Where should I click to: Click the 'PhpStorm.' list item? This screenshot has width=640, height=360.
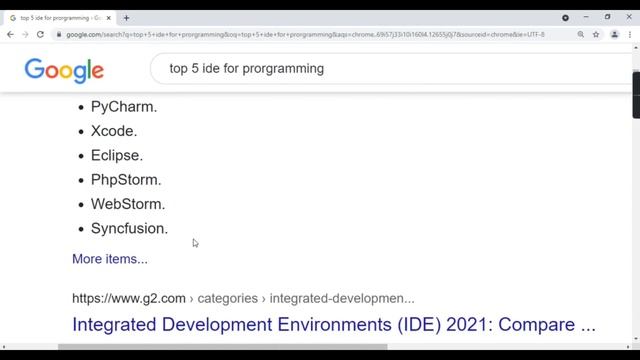coord(126,180)
